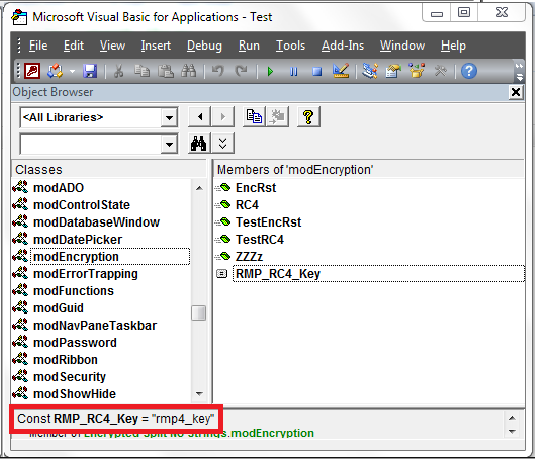This screenshot has width=535, height=459.
Task: Select modErrorTrapping class
Action: point(85,274)
